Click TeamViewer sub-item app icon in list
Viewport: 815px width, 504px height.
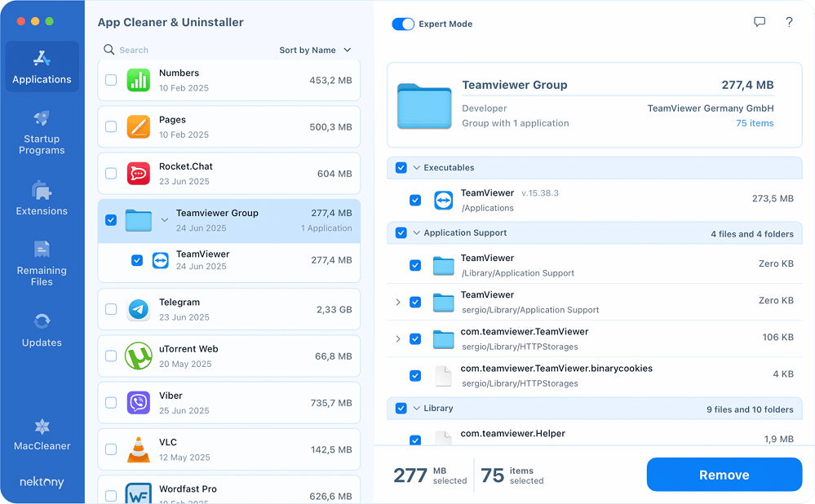click(x=161, y=260)
